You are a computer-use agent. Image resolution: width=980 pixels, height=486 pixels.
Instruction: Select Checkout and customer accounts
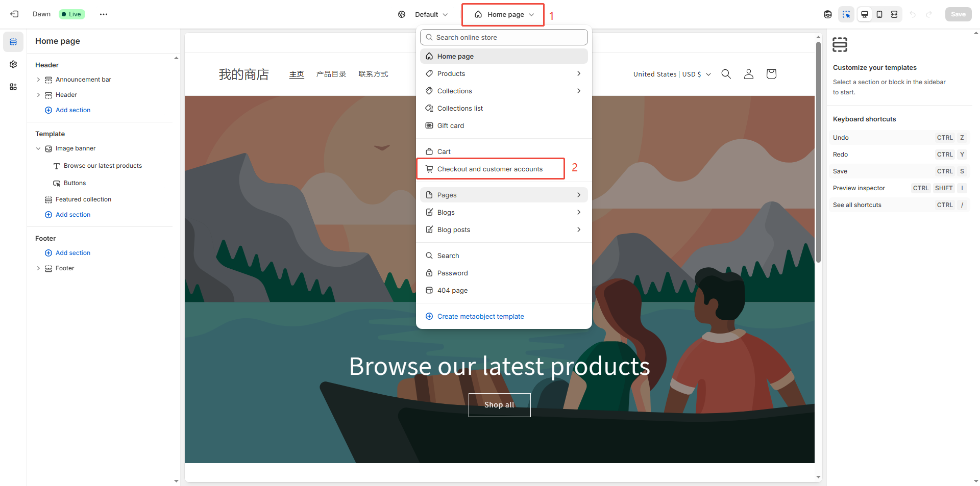click(x=489, y=169)
